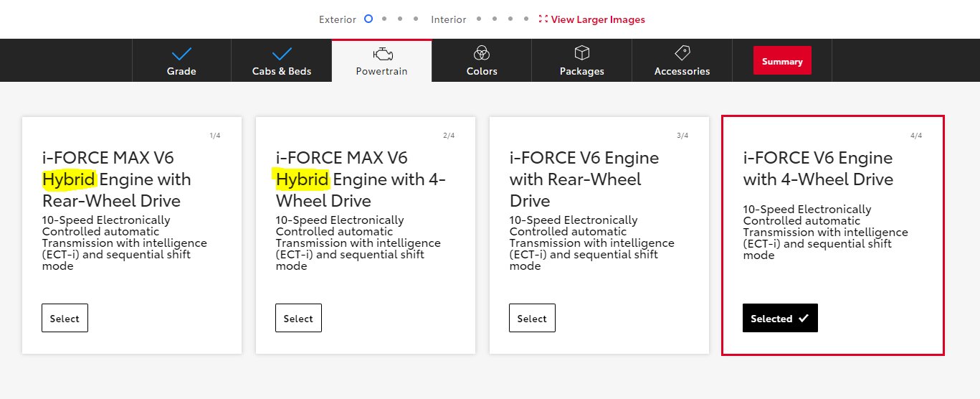Click i-FORCE V6 Engine Rear-Wheel Drive title
The width and height of the screenshot is (980, 399).
(x=584, y=179)
